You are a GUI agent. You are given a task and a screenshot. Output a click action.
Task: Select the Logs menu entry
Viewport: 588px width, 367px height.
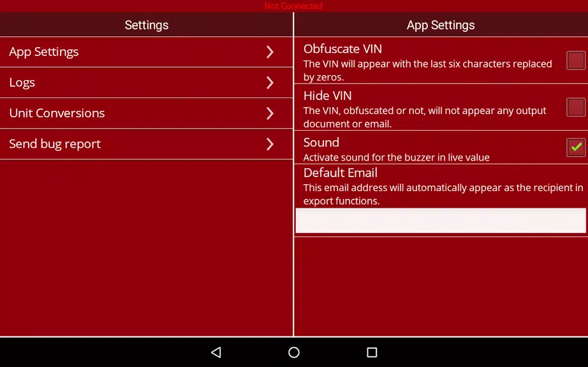[x=22, y=83]
